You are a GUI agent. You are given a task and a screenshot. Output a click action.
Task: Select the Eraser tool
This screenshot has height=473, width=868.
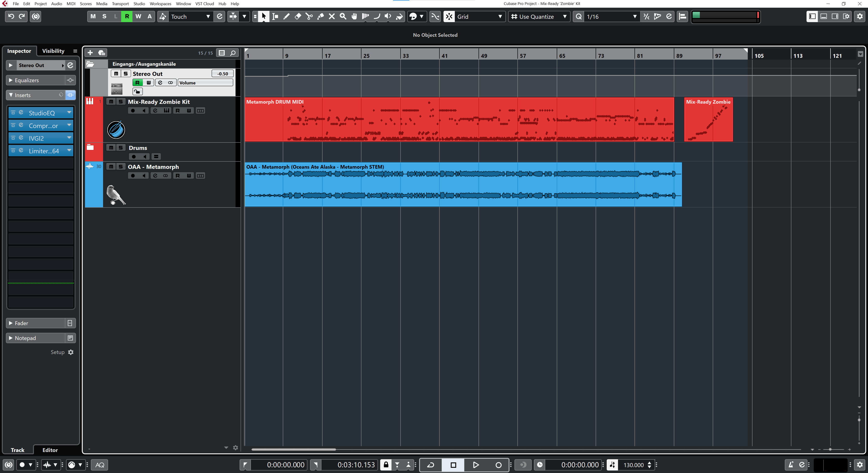click(298, 16)
